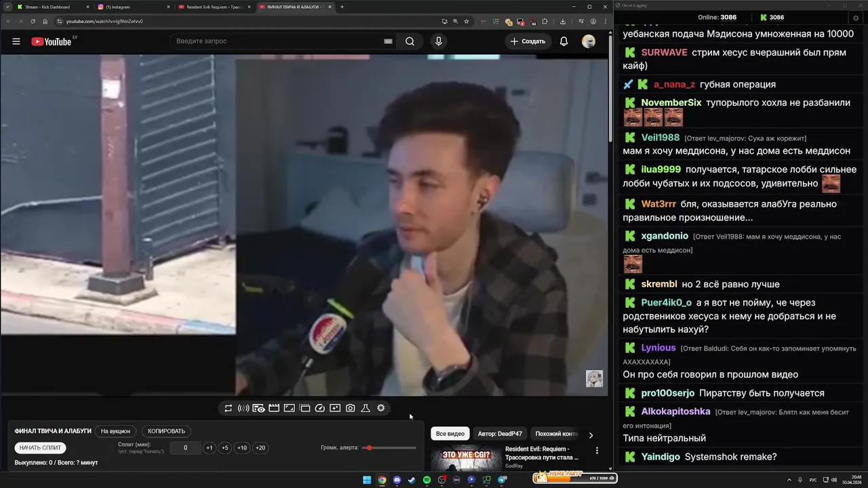Start voice search with the microphone icon
The height and width of the screenshot is (488, 868).
(x=439, y=41)
